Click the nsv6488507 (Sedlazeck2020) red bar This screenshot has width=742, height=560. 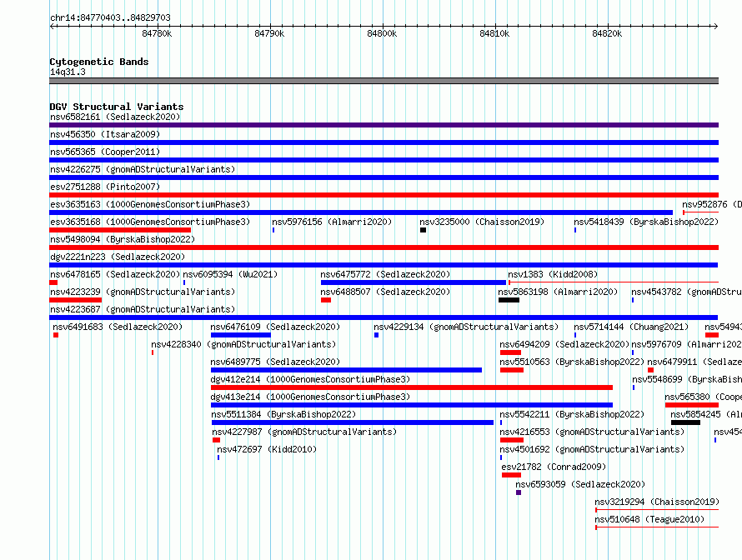(326, 300)
